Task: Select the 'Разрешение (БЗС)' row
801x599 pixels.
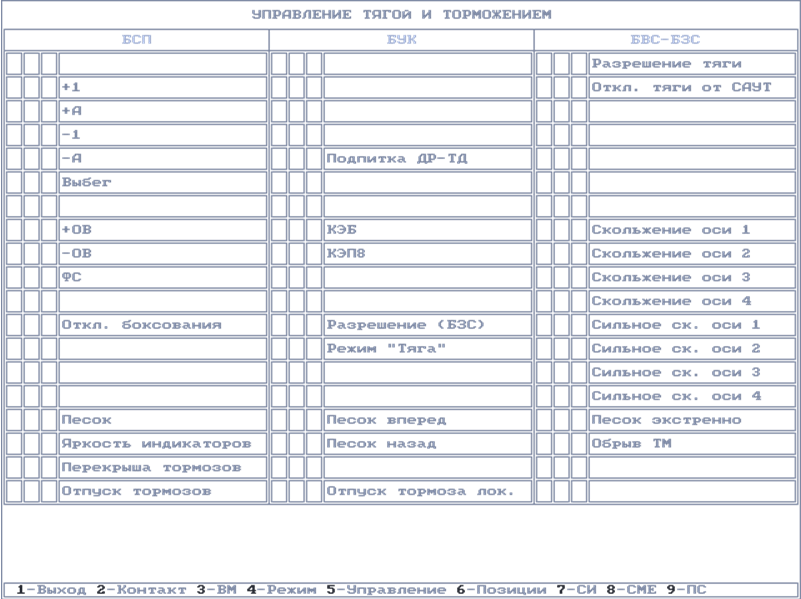Action: click(x=428, y=325)
